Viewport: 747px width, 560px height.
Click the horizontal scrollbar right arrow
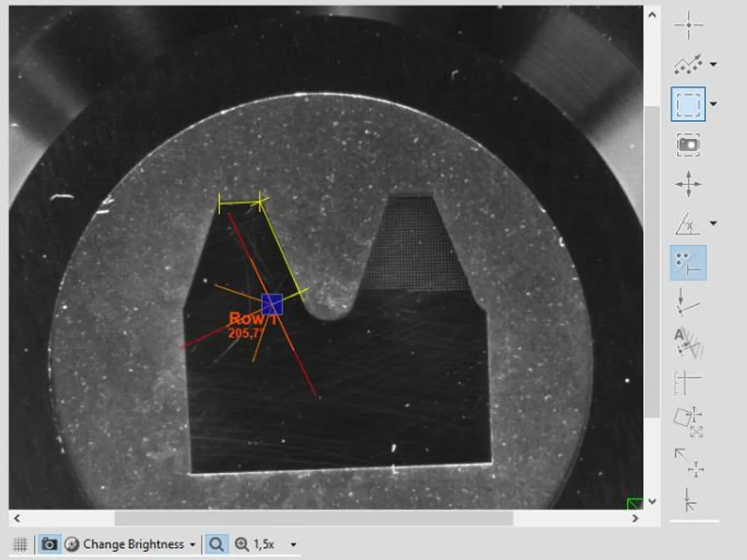tap(635, 518)
